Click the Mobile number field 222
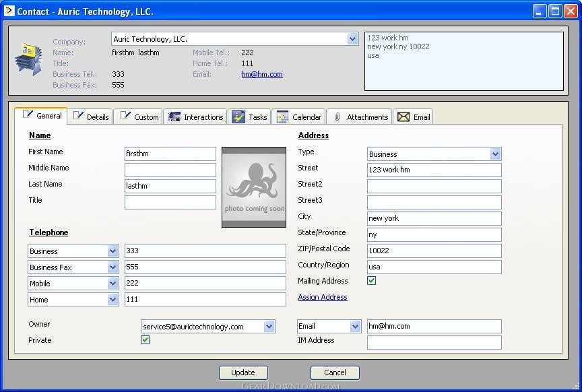 click(205, 283)
